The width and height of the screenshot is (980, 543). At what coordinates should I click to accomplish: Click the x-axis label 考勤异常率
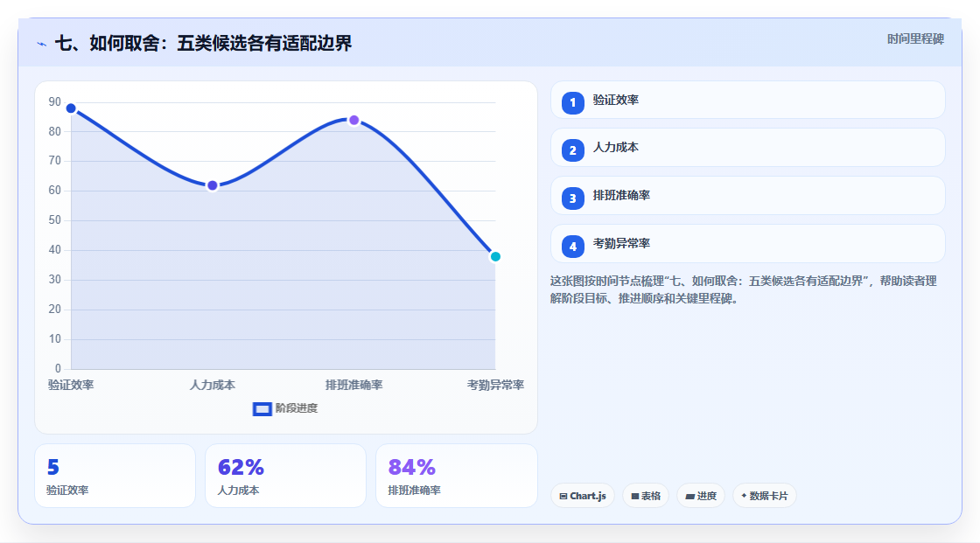(x=495, y=385)
